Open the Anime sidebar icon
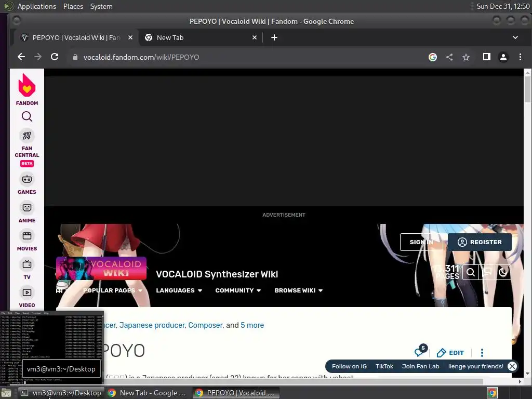 (27, 208)
